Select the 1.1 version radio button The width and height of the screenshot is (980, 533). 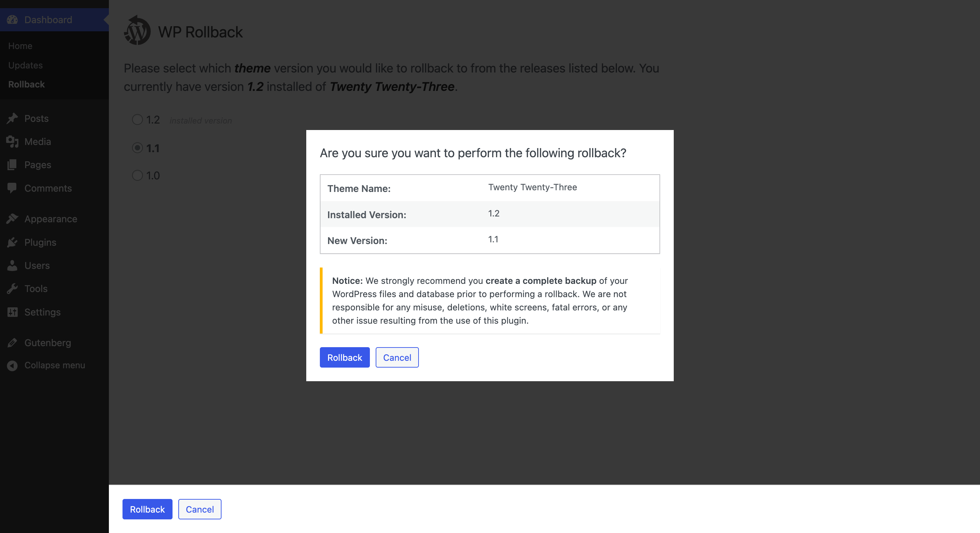point(137,148)
